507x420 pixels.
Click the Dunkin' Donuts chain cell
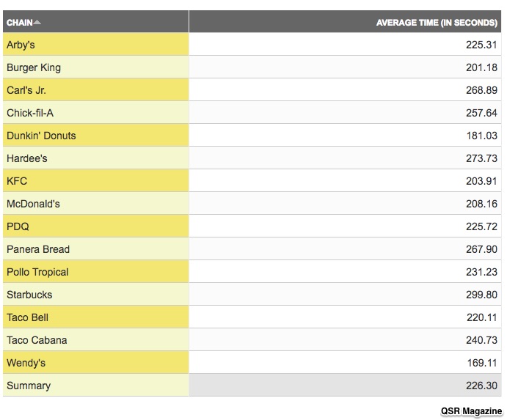tap(95, 136)
